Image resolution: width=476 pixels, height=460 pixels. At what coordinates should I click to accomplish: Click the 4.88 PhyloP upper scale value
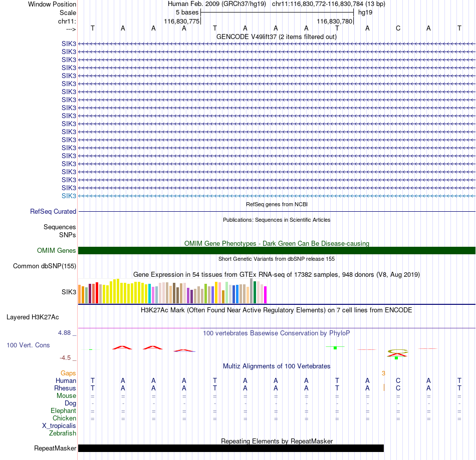64,333
